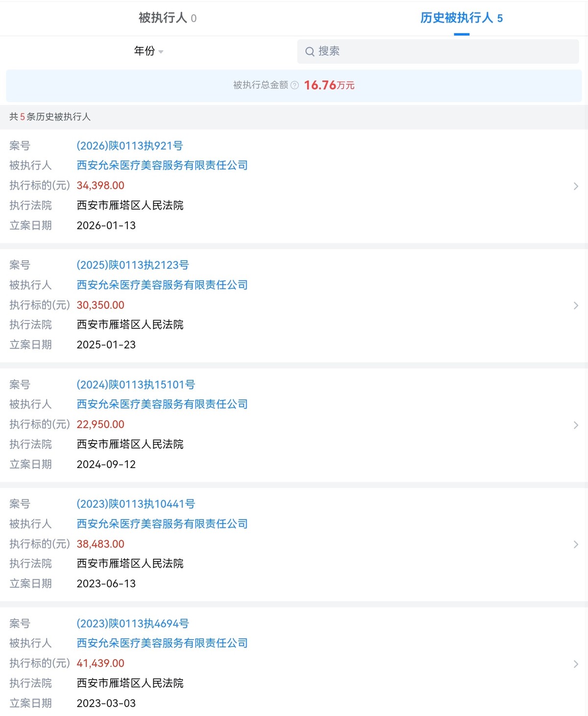Image resolution: width=588 pixels, height=716 pixels.
Task: Click court name in the 2023-03-03 record
Action: 130,683
